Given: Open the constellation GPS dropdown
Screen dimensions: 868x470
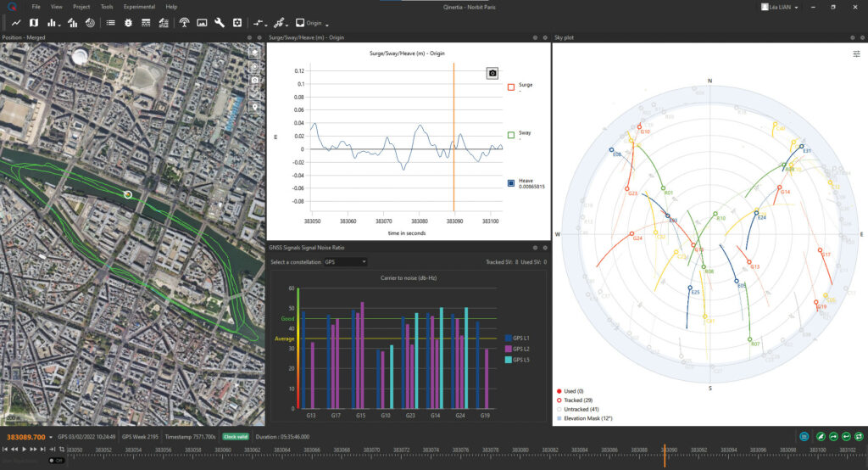Looking at the screenshot, I should click(x=346, y=261).
